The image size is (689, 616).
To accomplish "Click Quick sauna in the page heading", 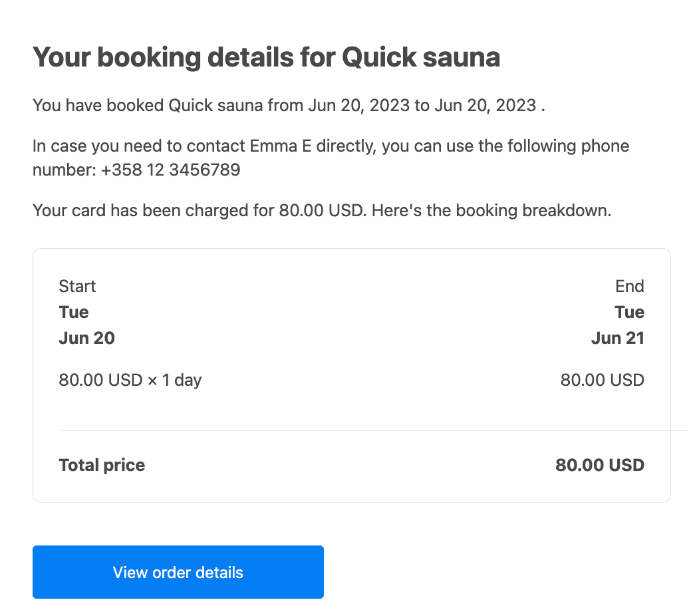I will (420, 58).
